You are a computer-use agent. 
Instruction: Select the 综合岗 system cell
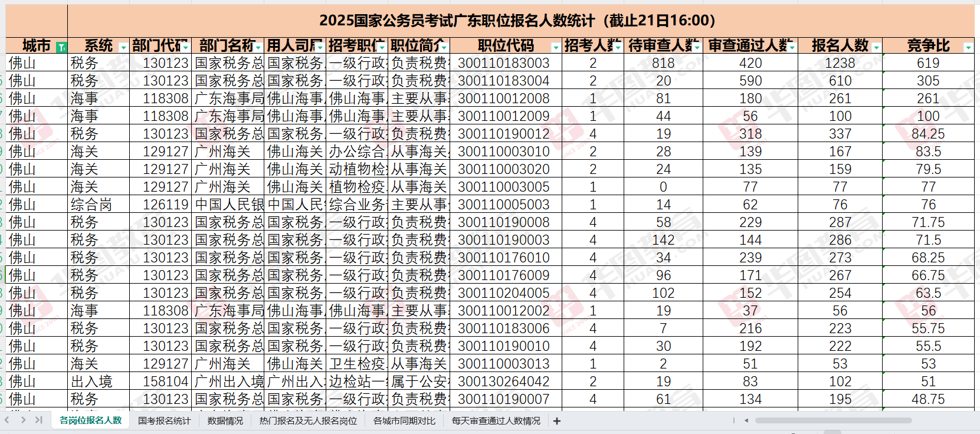[x=99, y=205]
